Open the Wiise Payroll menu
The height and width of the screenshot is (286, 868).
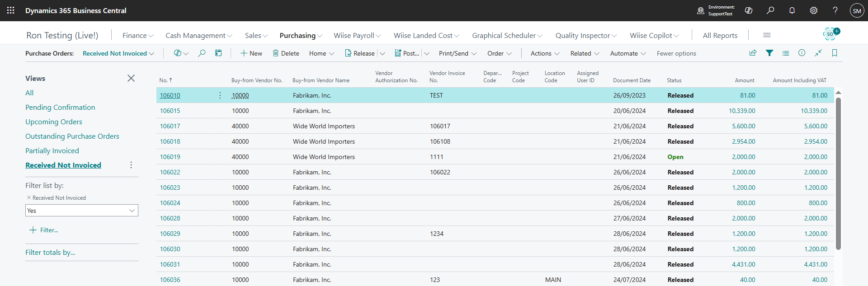pyautogui.click(x=357, y=35)
